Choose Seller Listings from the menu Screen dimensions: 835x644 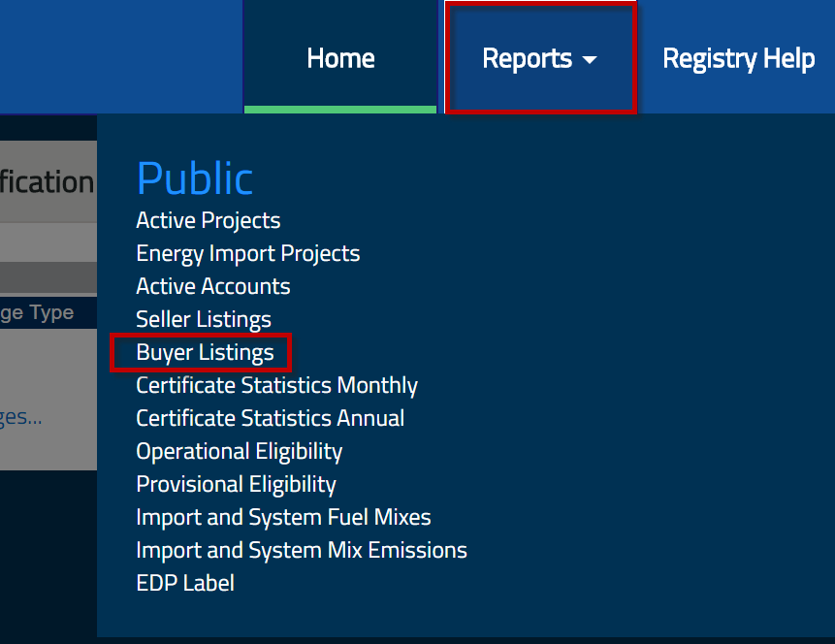203,319
